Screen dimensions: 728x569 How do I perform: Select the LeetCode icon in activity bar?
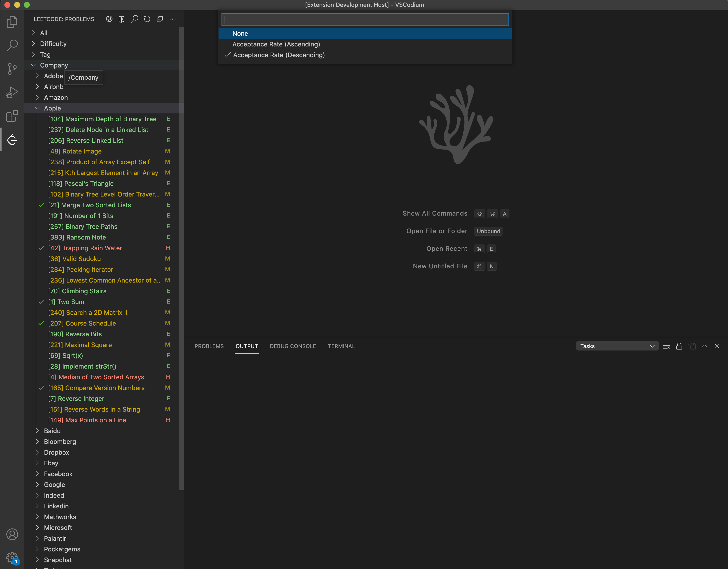12,140
